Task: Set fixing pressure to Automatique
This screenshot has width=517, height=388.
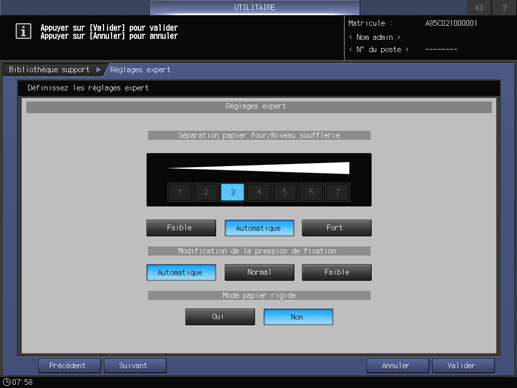Action: pos(181,272)
